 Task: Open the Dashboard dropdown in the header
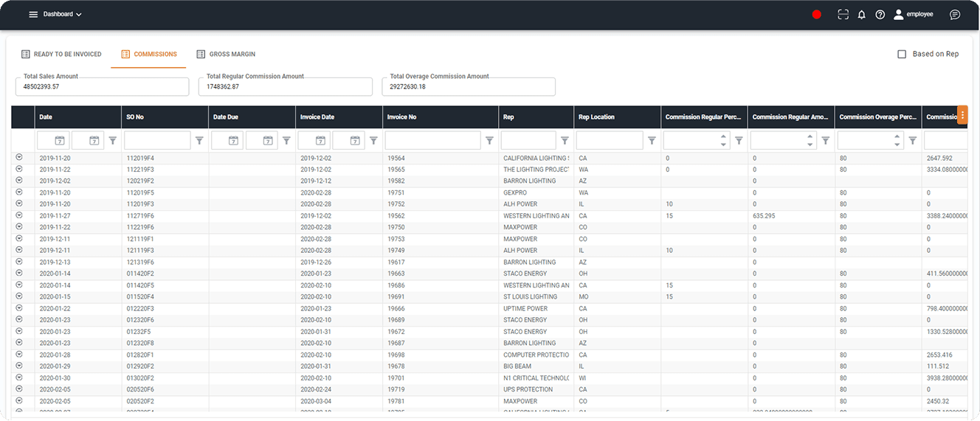62,14
